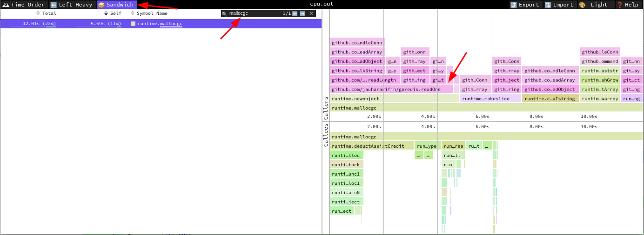Go to next search result arrow
This screenshot has width=644, height=235.
302,13
